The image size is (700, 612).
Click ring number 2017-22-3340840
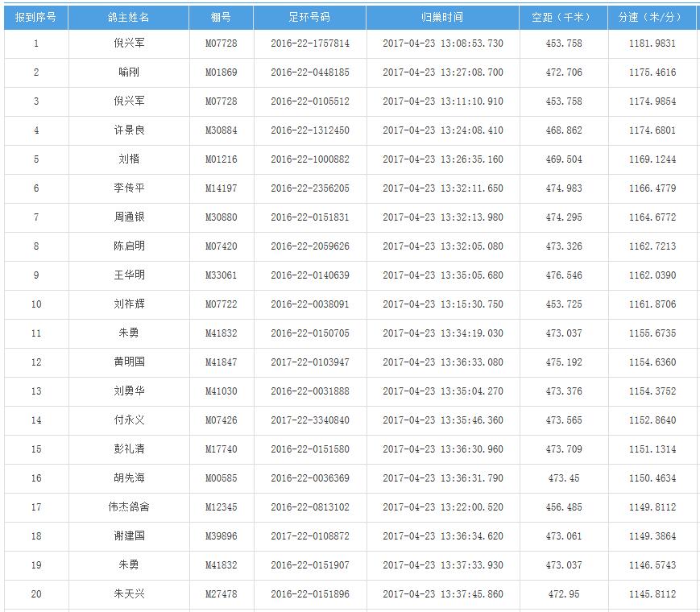click(x=309, y=420)
